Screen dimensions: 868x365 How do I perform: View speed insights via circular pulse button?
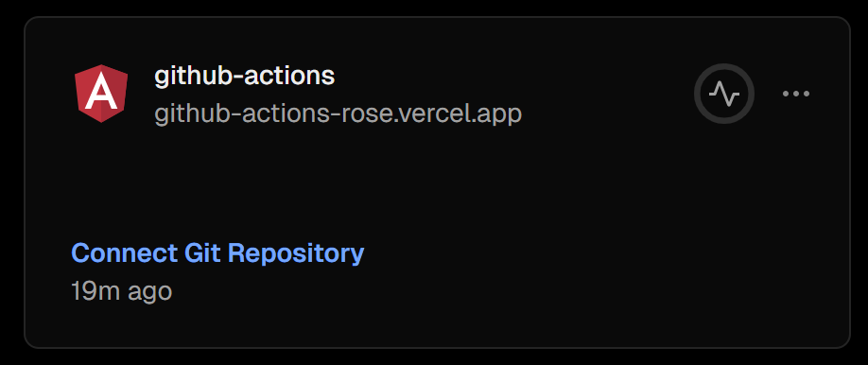tap(724, 94)
